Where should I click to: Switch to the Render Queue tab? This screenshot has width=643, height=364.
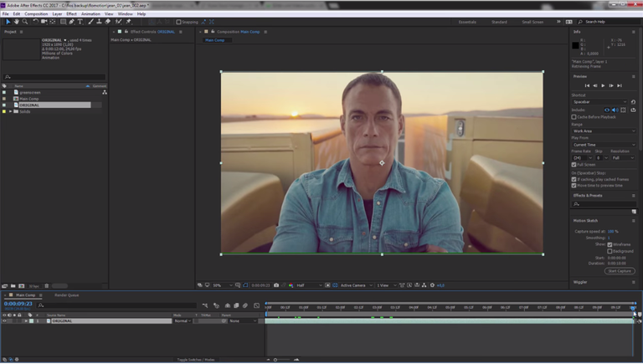point(66,295)
